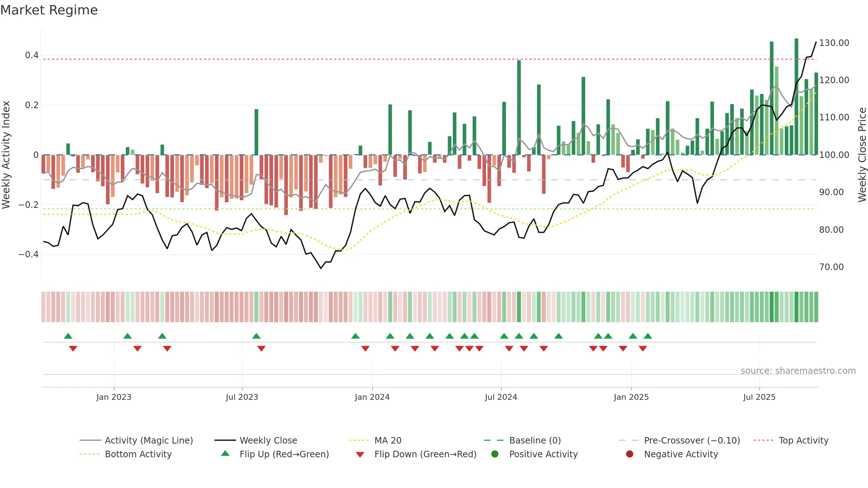Click the first green flip-up marker before Jan 2023
The image size is (868, 488).
point(68,336)
